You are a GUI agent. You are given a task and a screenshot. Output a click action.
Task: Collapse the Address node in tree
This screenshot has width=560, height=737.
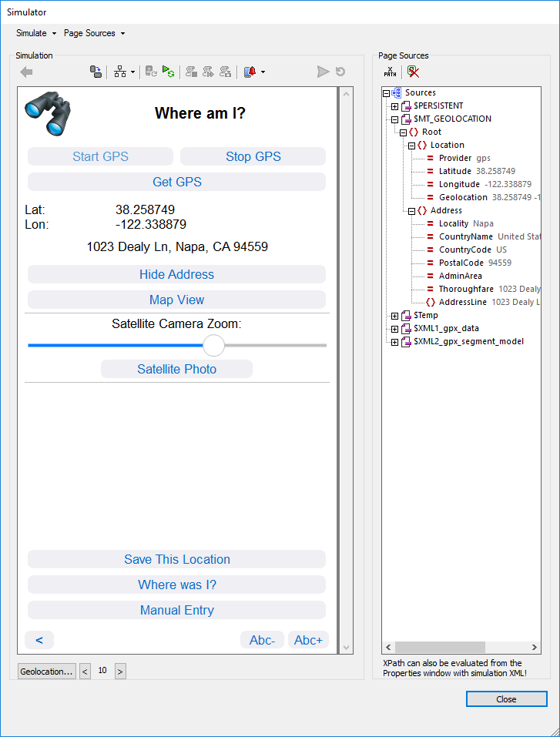[411, 210]
